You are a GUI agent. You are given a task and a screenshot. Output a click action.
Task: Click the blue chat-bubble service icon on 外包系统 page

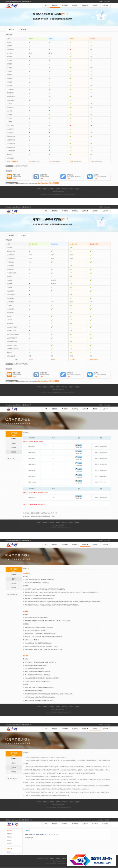pos(90,374)
